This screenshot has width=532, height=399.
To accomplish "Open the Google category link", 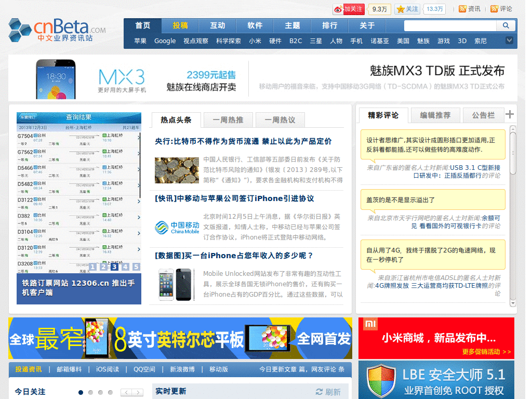I will 165,41.
